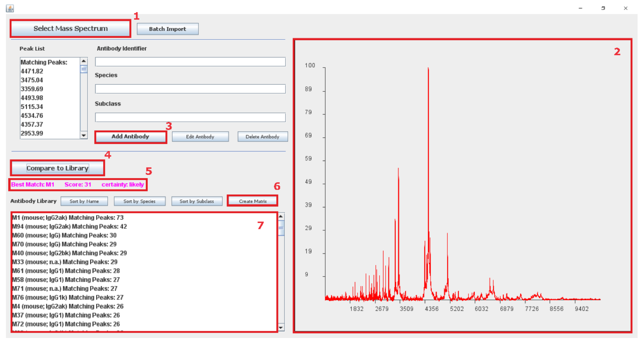Sort library by Species
Screen dimensions: 644x343
click(x=139, y=201)
